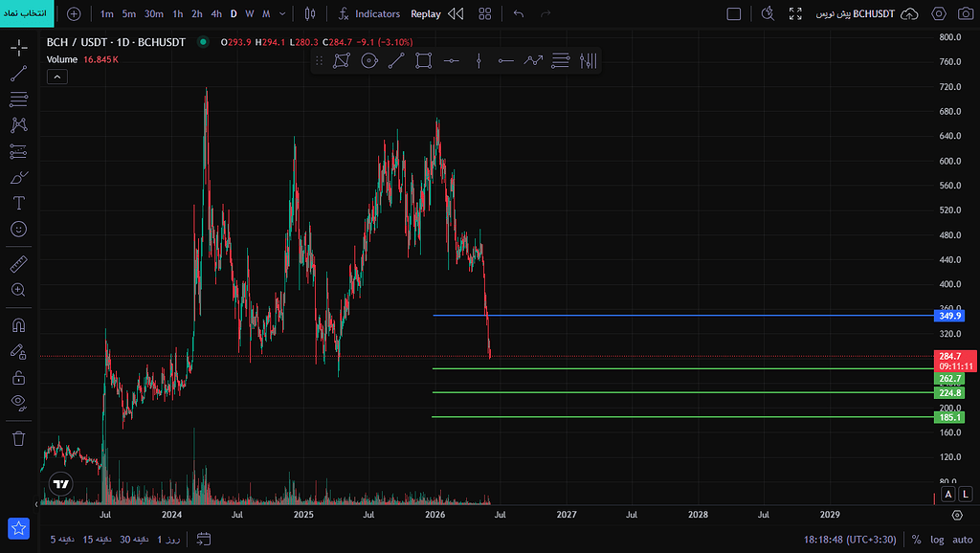
Task: Open fullscreen mode icon
Action: pyautogui.click(x=795, y=13)
